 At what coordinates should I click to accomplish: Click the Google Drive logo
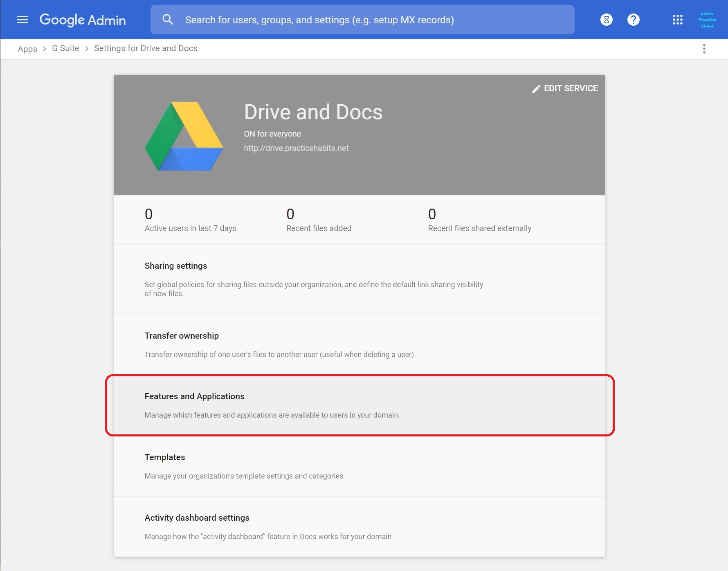(x=184, y=136)
